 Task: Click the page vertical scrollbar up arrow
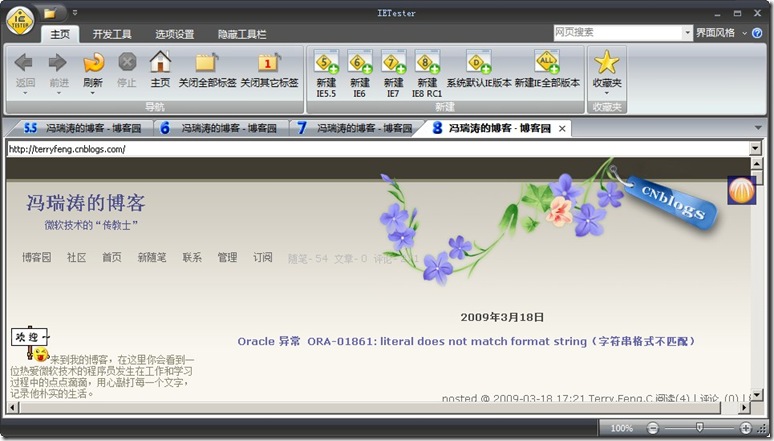point(756,163)
